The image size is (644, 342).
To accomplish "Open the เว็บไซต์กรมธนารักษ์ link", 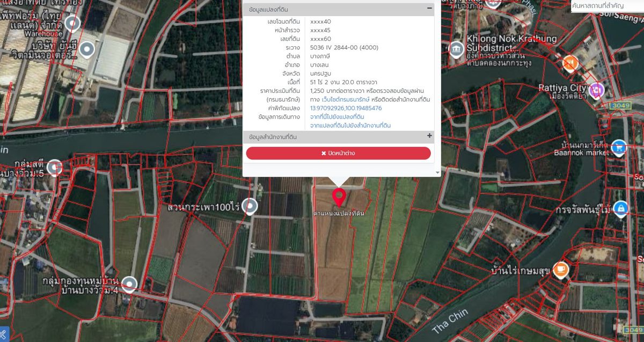I will click(346, 99).
